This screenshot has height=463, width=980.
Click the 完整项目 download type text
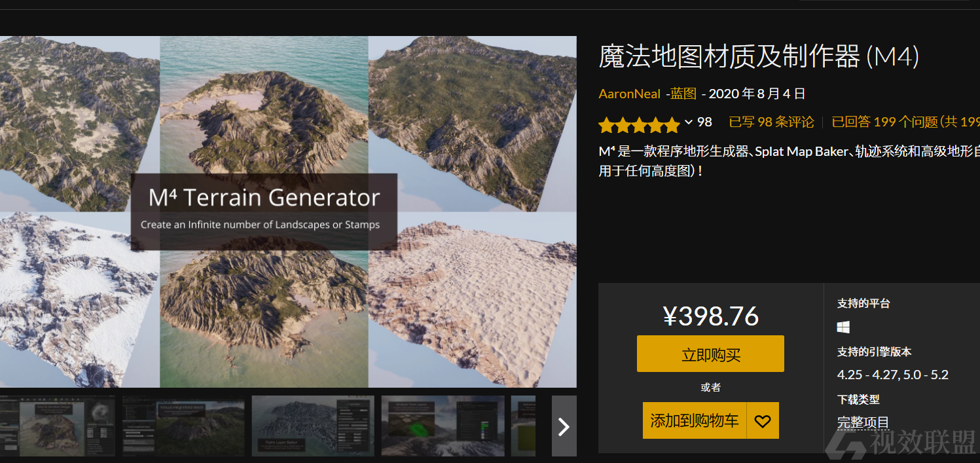pos(863,423)
